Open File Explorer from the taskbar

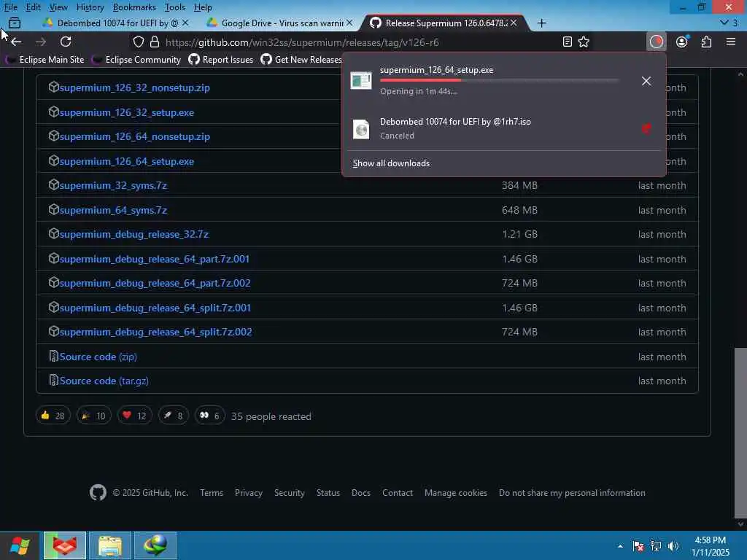[x=110, y=545]
